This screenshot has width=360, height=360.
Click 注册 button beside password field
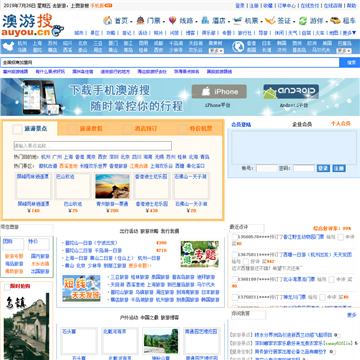pos(339,168)
